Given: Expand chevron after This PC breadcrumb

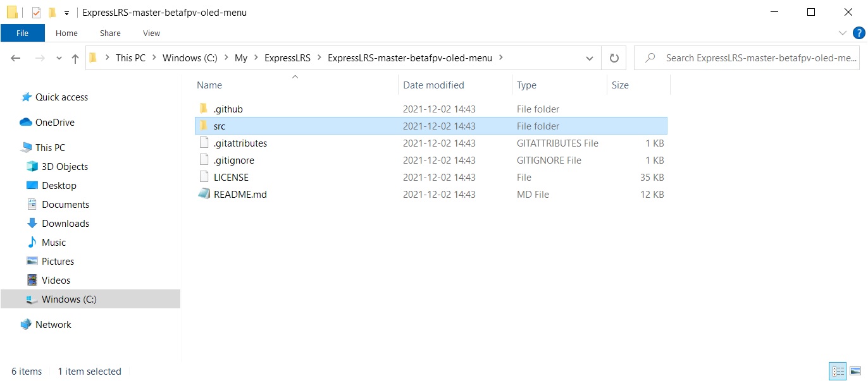Looking at the screenshot, I should point(154,57).
